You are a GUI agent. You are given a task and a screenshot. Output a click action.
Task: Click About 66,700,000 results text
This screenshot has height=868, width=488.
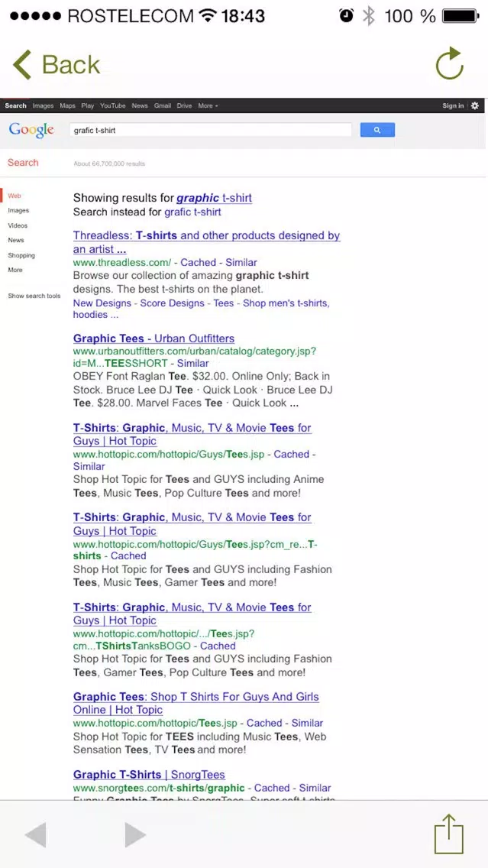(x=109, y=164)
